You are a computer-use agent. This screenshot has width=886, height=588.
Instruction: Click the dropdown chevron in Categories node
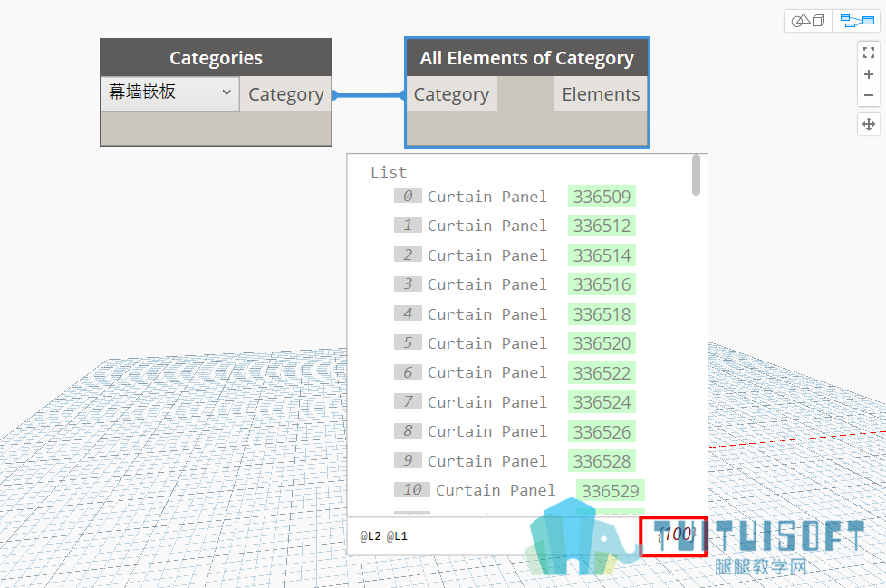pos(226,92)
